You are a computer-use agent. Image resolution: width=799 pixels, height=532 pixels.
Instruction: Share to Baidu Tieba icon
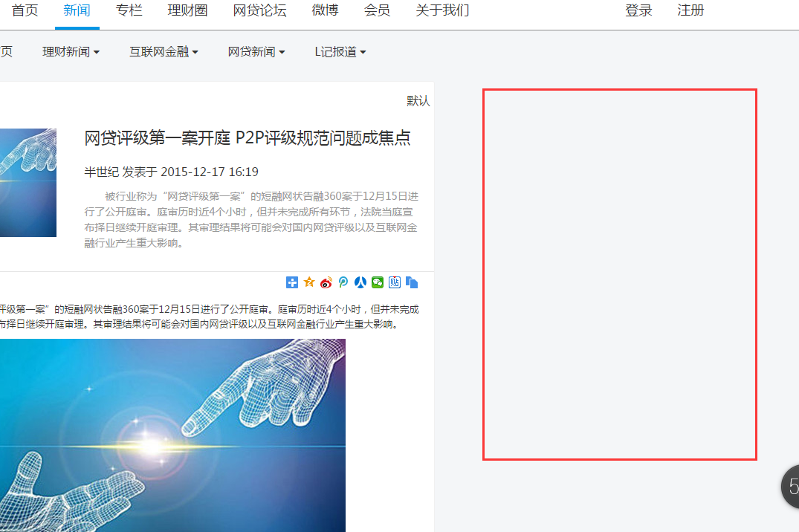coord(395,282)
